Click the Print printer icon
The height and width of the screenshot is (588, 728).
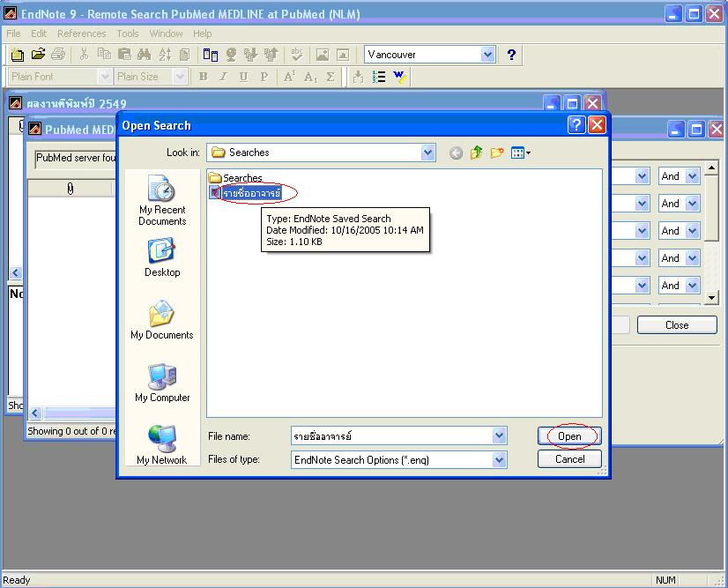pos(58,55)
